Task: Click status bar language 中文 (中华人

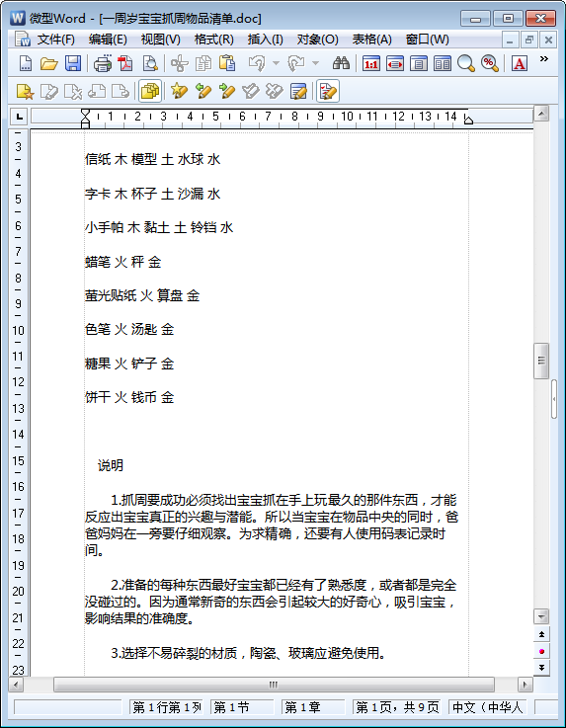Action: pos(488,707)
